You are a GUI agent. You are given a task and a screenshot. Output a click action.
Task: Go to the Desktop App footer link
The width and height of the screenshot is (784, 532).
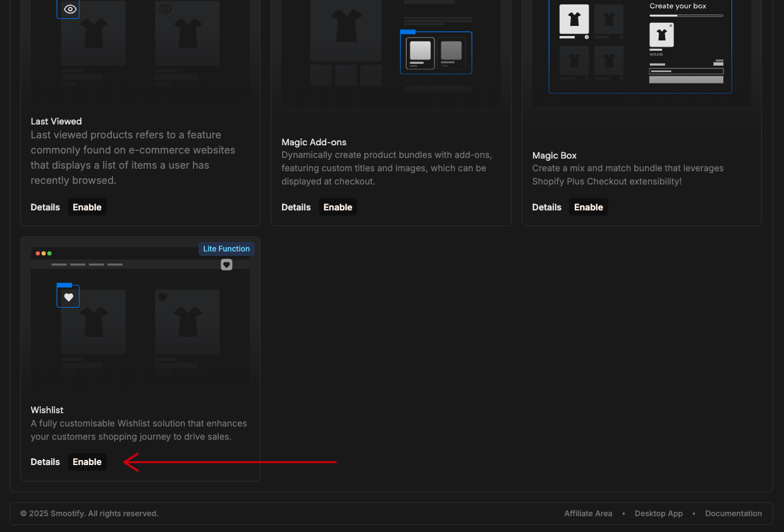[659, 514]
